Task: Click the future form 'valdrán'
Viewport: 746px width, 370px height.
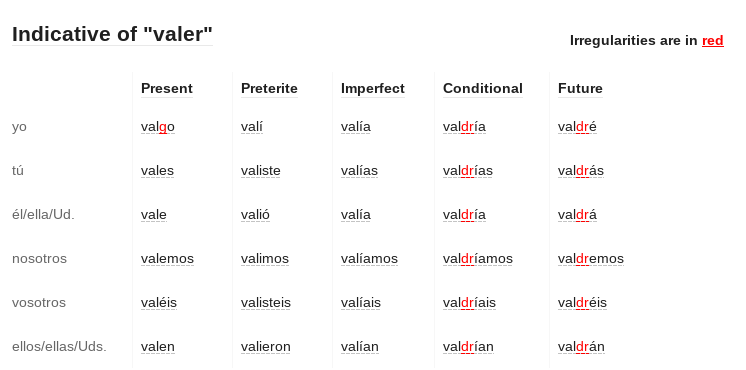Action: 581,347
